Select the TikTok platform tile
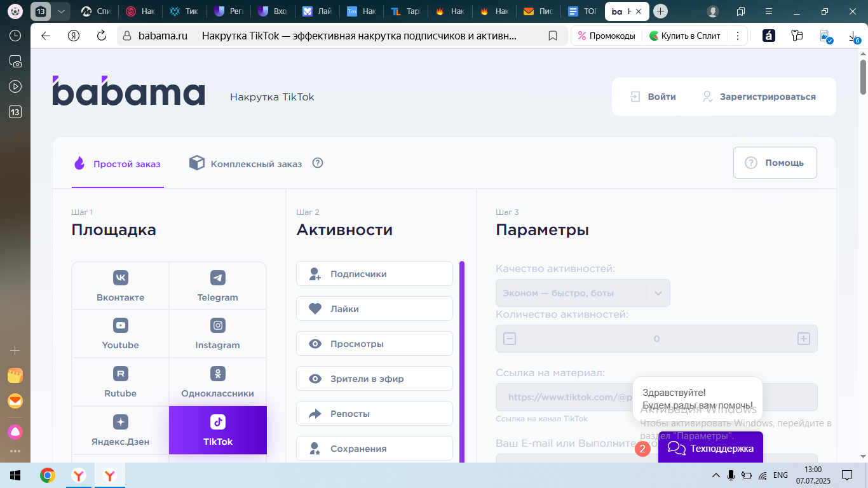The height and width of the screenshot is (488, 868). point(218,430)
